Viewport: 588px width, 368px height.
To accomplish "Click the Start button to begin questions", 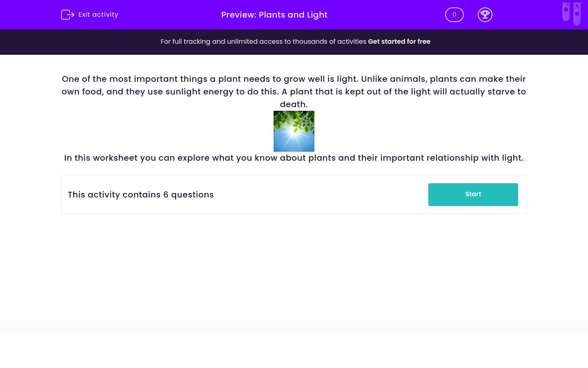I will (x=473, y=194).
